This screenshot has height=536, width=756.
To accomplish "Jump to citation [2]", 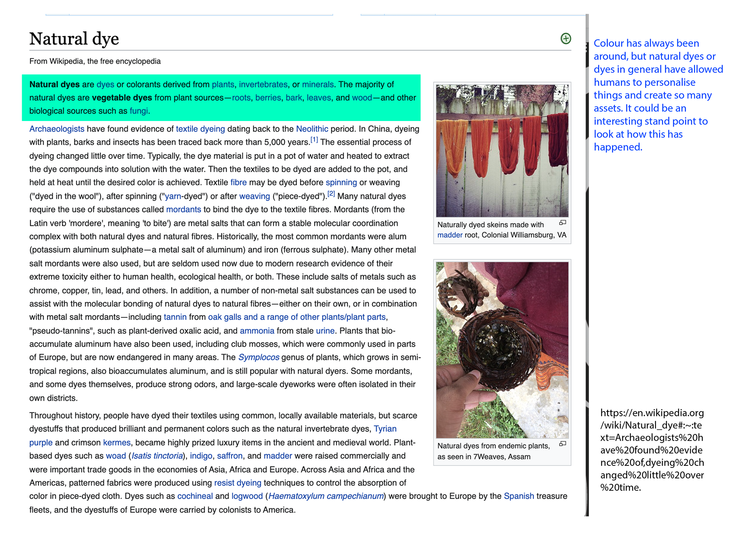I will click(331, 194).
